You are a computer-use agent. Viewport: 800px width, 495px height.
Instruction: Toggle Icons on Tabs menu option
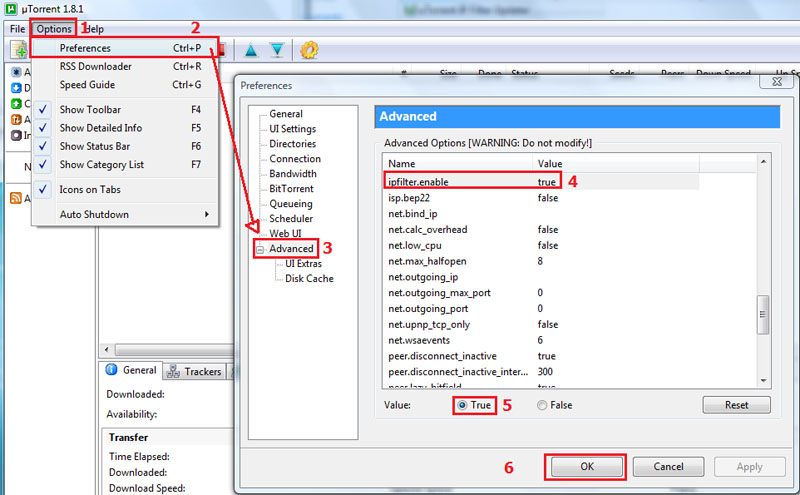click(x=125, y=190)
